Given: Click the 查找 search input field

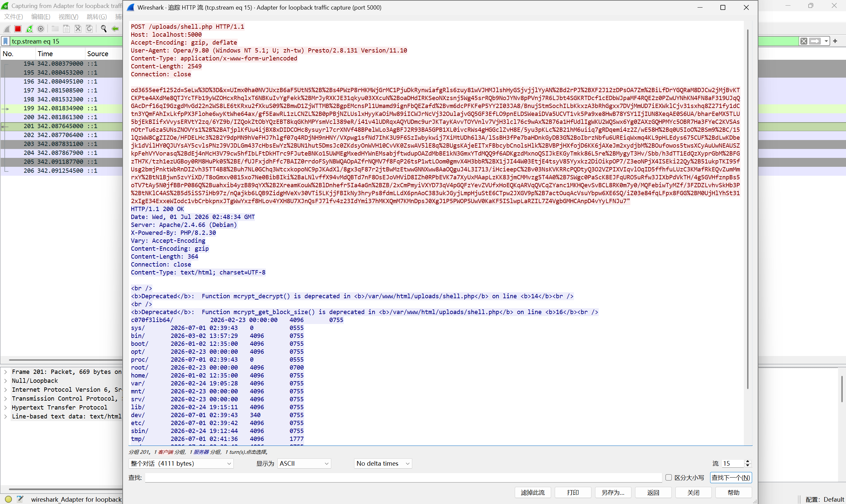Looking at the screenshot, I should point(403,477).
